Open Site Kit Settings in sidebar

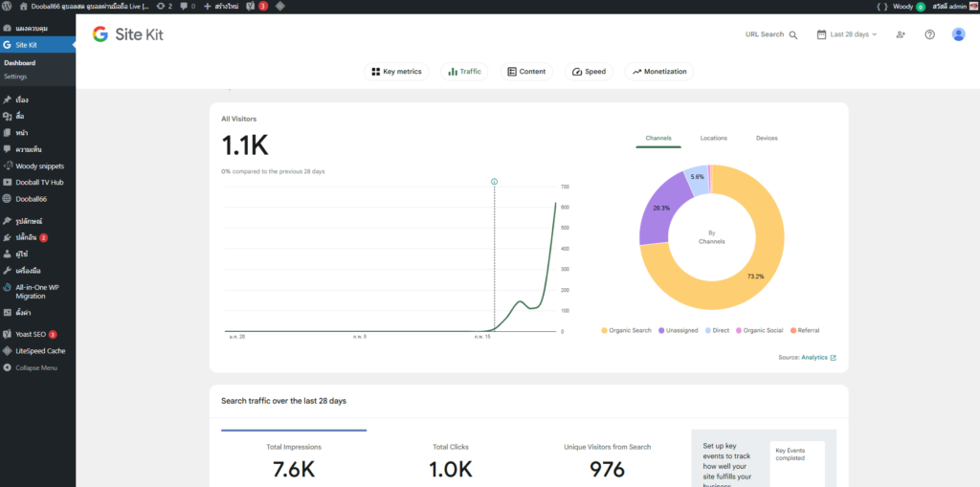15,76
